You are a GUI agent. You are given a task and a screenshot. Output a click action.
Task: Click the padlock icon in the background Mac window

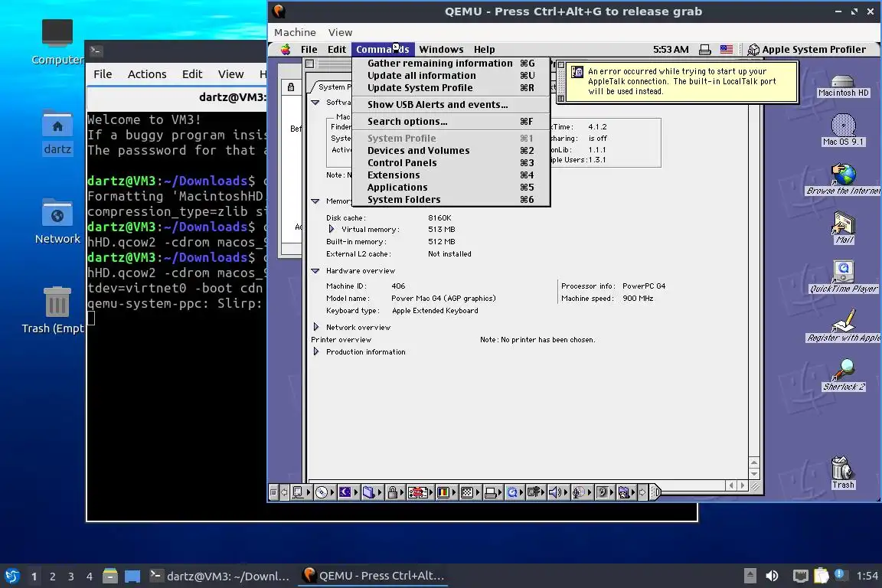point(291,87)
